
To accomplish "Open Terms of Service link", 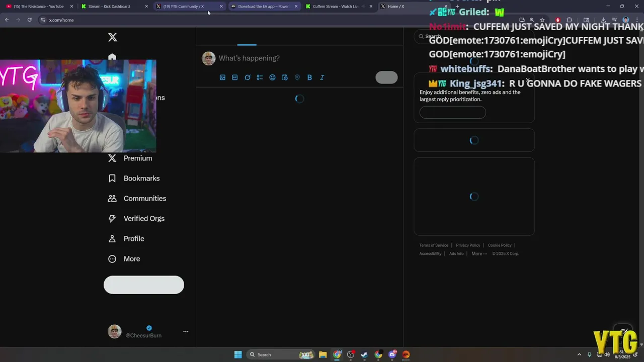I will pyautogui.click(x=434, y=245).
